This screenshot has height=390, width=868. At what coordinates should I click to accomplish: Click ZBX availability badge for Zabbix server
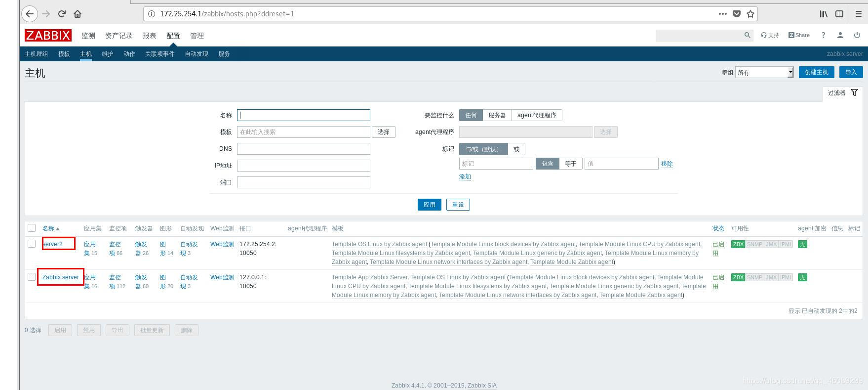coord(738,277)
